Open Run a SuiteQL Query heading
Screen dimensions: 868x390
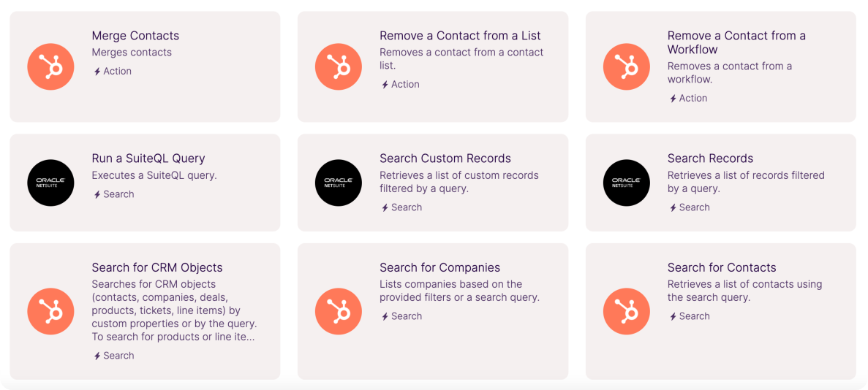148,158
